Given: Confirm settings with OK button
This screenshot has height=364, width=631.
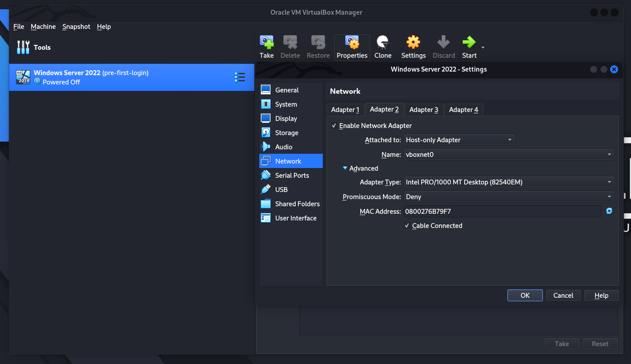Looking at the screenshot, I should click(525, 296).
